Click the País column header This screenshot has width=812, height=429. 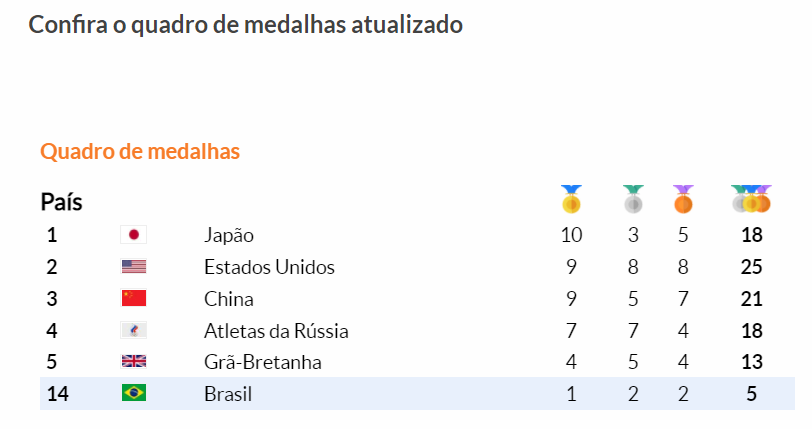coord(61,202)
